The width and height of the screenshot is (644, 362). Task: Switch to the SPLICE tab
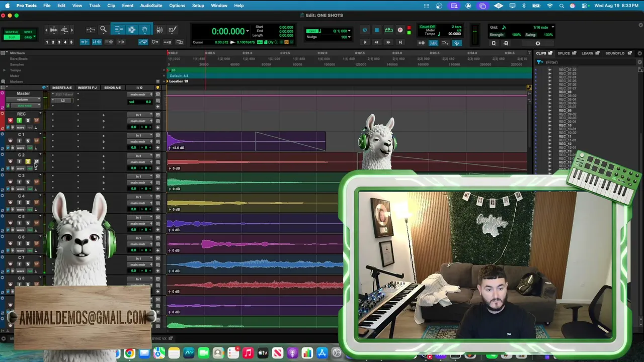(x=563, y=53)
